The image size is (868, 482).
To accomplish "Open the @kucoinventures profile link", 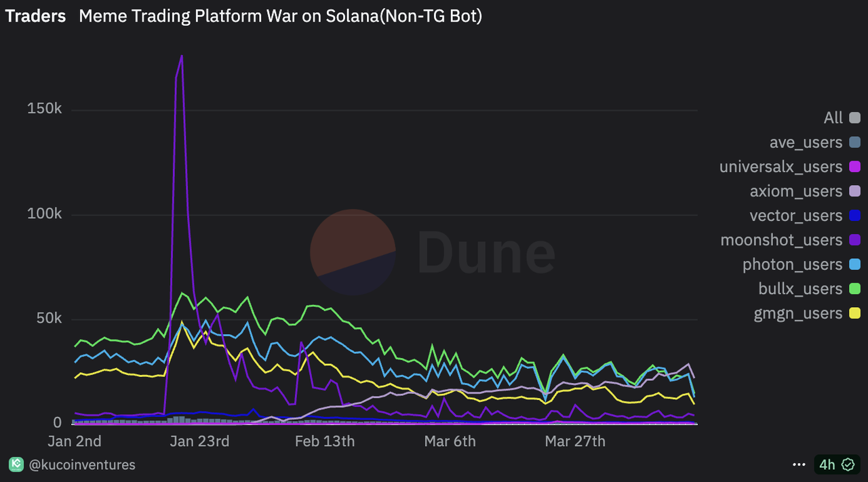I will [81, 464].
